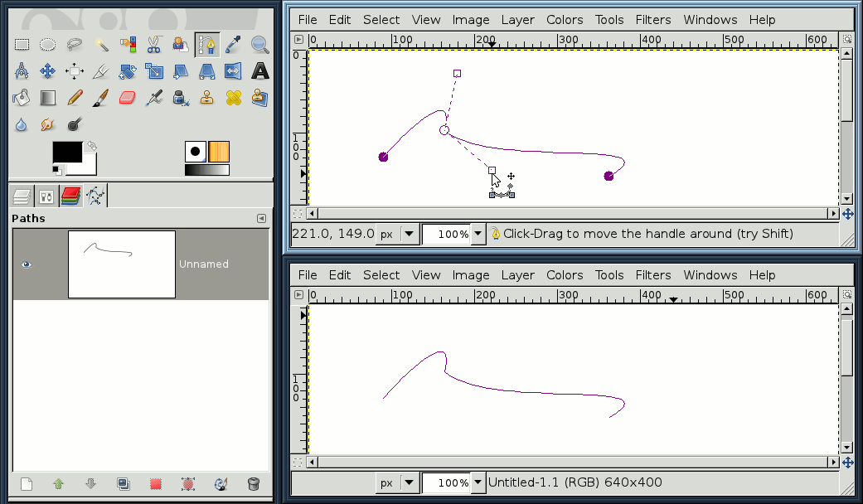Duplicate the Unnamed path
Screen dimensions: 863x504
tap(124, 484)
